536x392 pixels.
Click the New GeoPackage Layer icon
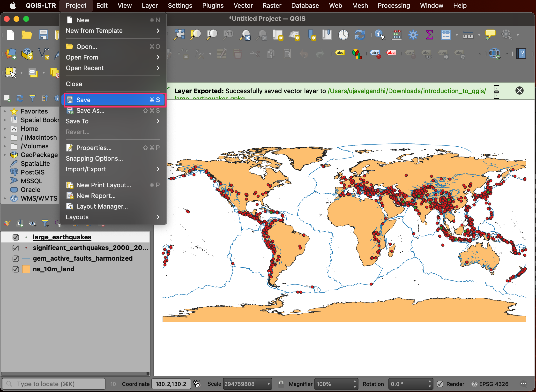27,54
